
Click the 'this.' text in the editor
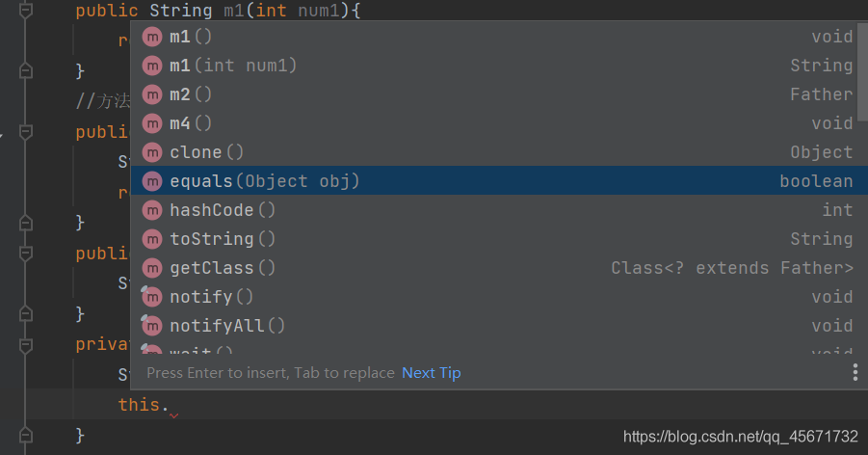pyautogui.click(x=143, y=405)
